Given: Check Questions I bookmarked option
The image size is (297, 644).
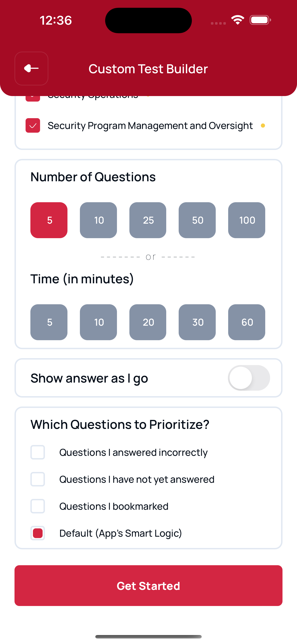Looking at the screenshot, I should (x=38, y=506).
